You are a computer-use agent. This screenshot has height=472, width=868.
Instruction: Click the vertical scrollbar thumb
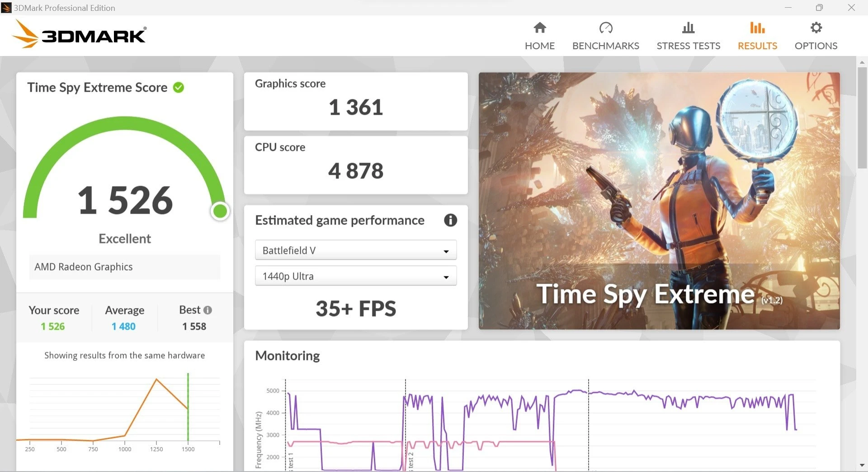[x=862, y=117]
